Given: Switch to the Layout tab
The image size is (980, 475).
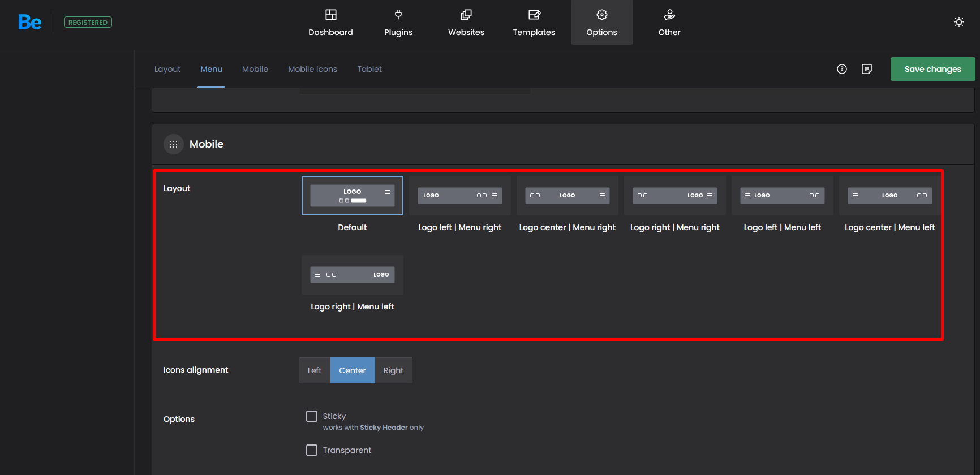Looking at the screenshot, I should pyautogui.click(x=167, y=69).
